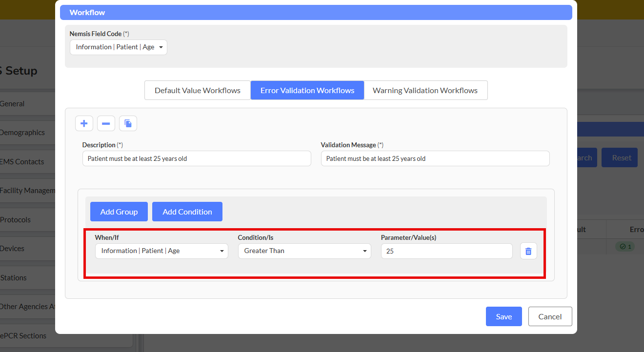The height and width of the screenshot is (352, 644).
Task: Click the Reset button behind the dialog
Action: point(621,158)
